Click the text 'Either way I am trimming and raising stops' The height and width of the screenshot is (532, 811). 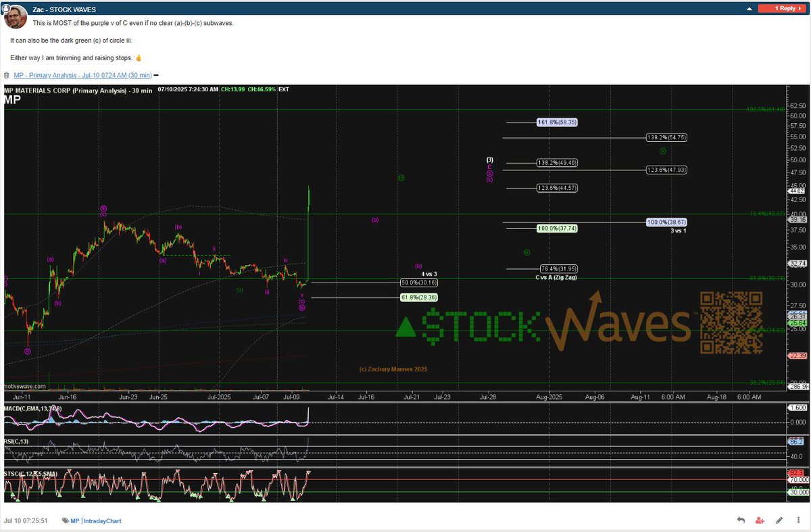click(71, 58)
